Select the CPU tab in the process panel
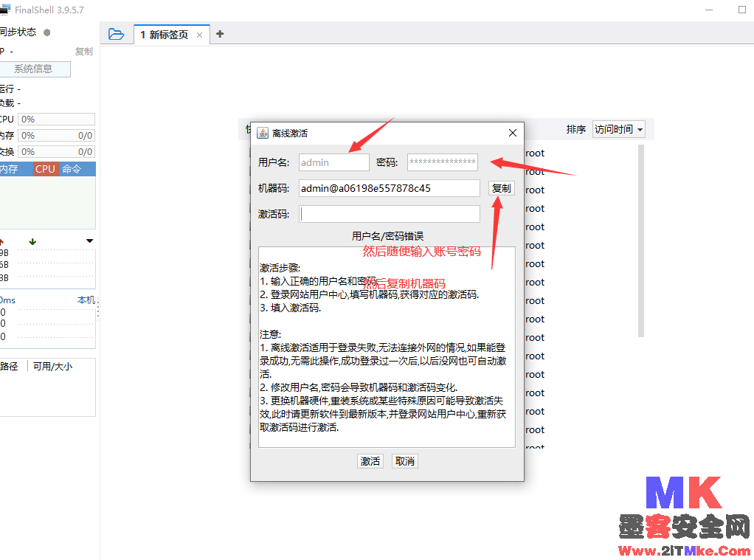The height and width of the screenshot is (560, 754). coord(46,169)
